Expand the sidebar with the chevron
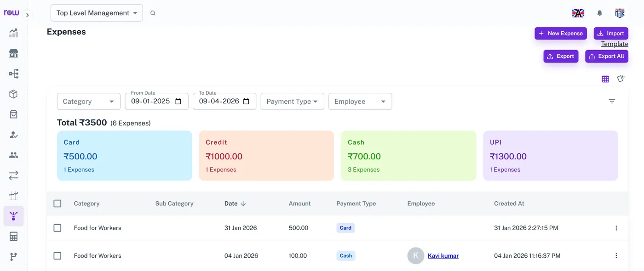644x271 pixels. click(x=27, y=15)
